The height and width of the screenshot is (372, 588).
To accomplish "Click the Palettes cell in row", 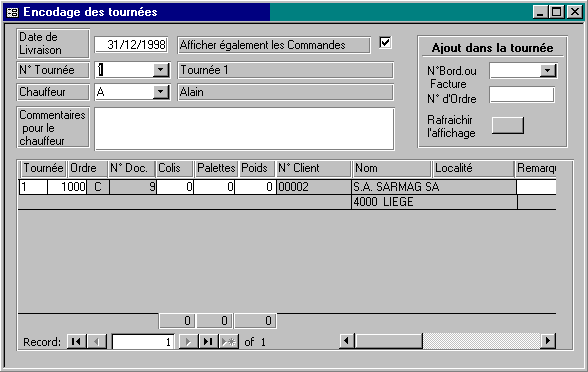I will point(214,187).
